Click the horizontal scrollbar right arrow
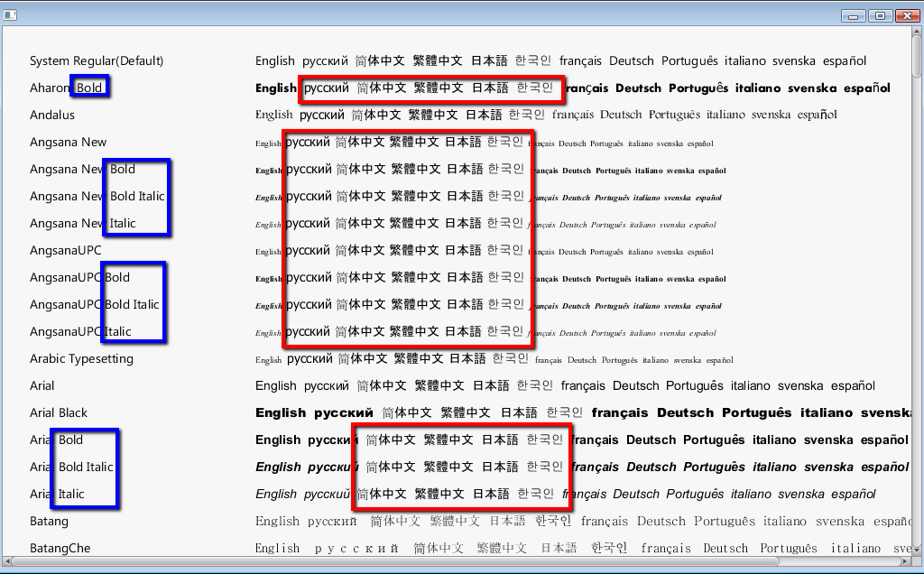Screen dimensions: 924x574 (x=905, y=561)
